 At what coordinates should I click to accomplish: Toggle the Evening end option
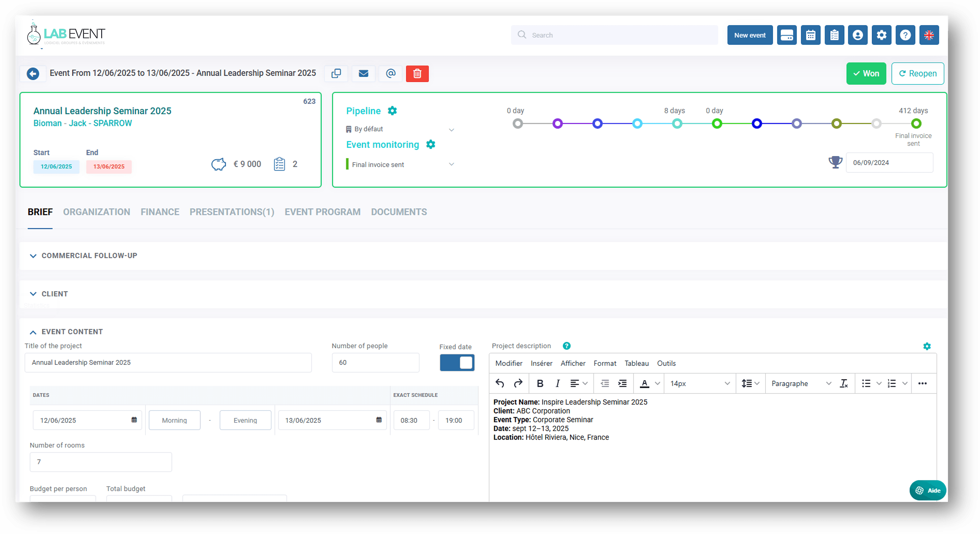(245, 420)
